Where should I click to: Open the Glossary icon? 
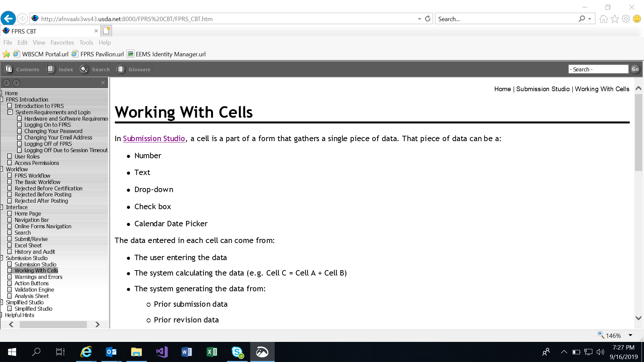[x=120, y=69]
